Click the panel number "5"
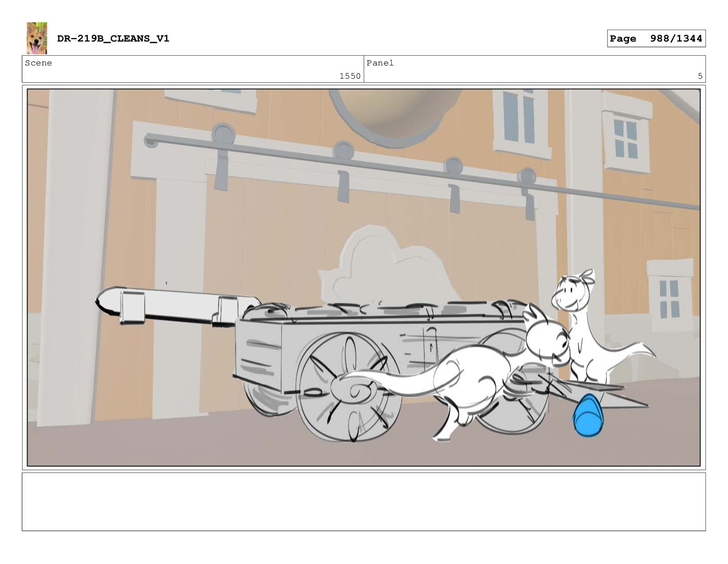 [700, 76]
